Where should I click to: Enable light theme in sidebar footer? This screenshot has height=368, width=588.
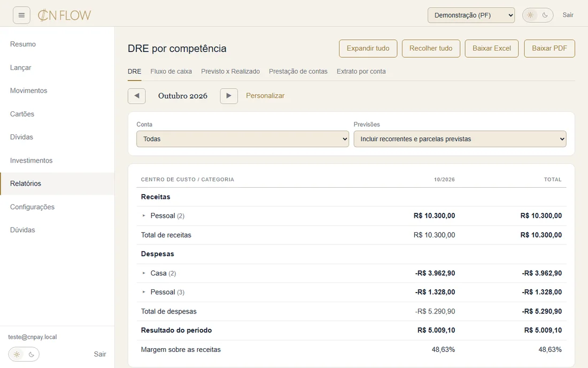[x=17, y=354]
